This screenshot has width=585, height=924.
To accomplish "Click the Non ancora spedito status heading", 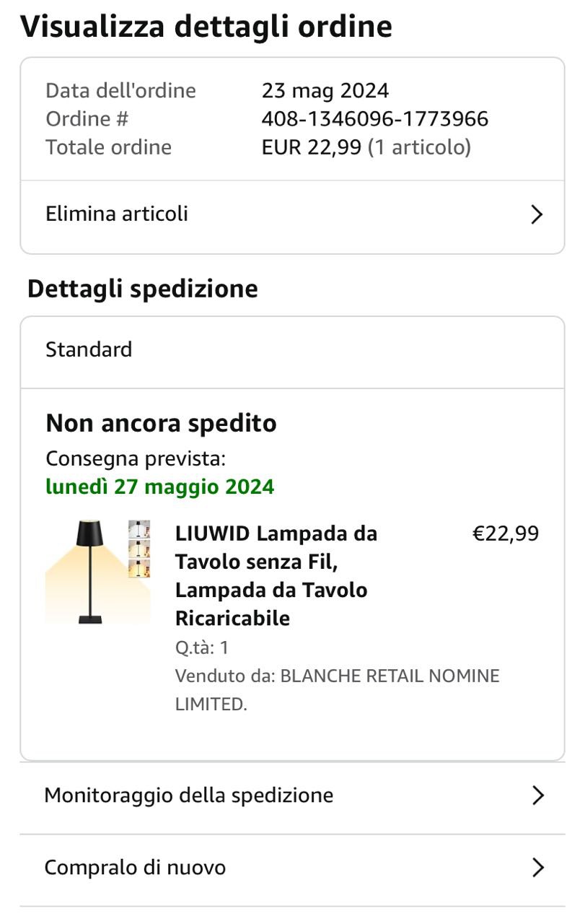I will (161, 423).
